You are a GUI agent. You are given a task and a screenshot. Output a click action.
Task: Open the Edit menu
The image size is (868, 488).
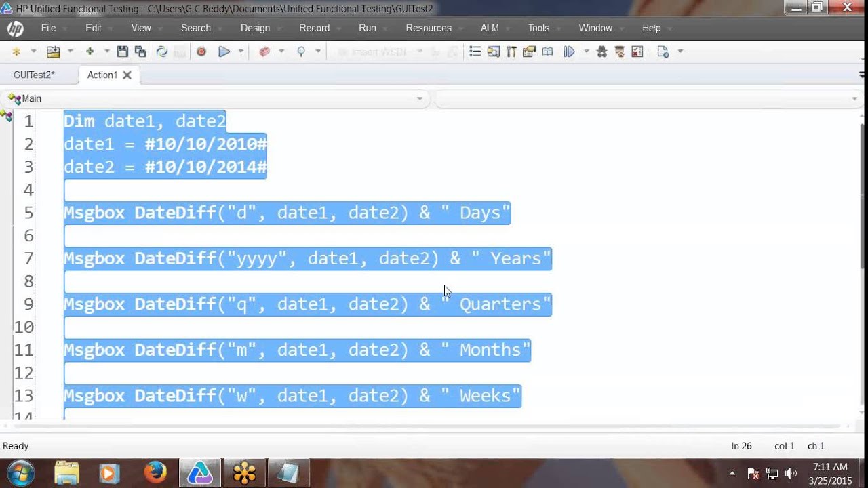point(94,28)
